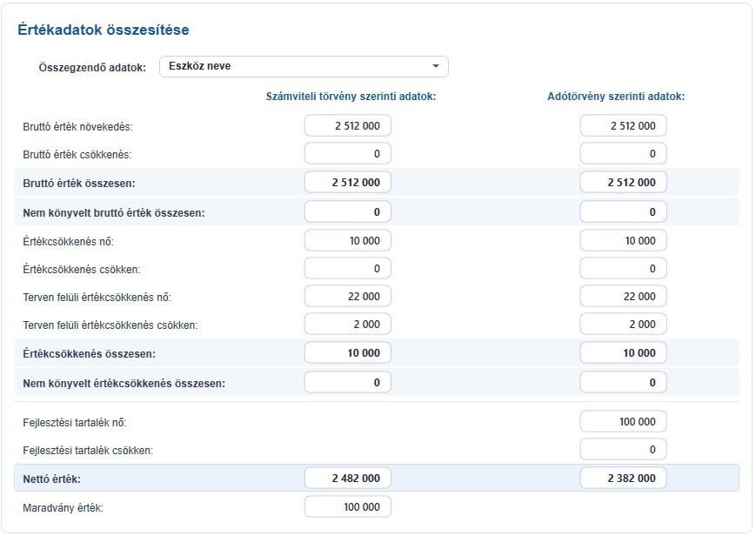756x536 pixels.
Task: Click the accounting-law Nettó érték field
Action: 348,478
